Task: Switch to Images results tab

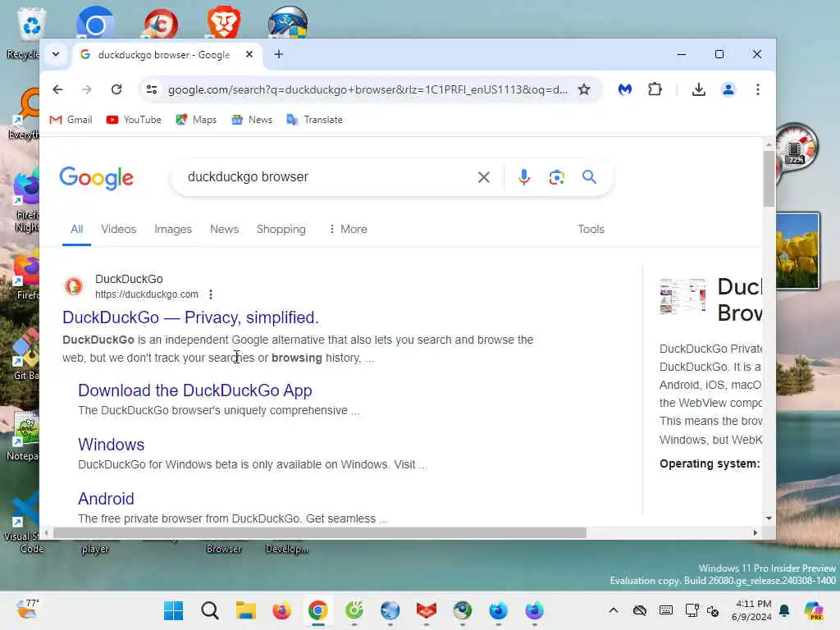Action: point(172,230)
